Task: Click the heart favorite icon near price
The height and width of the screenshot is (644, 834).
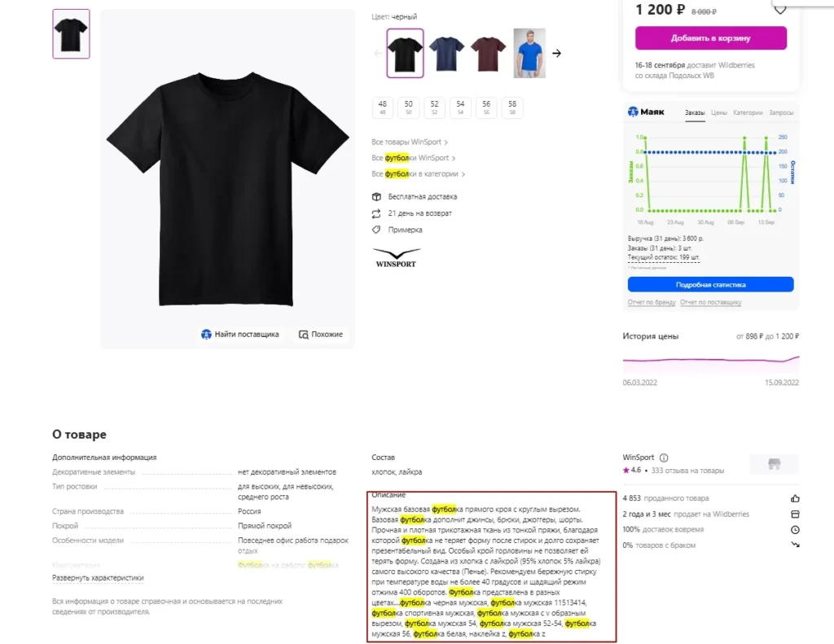Action: (779, 10)
